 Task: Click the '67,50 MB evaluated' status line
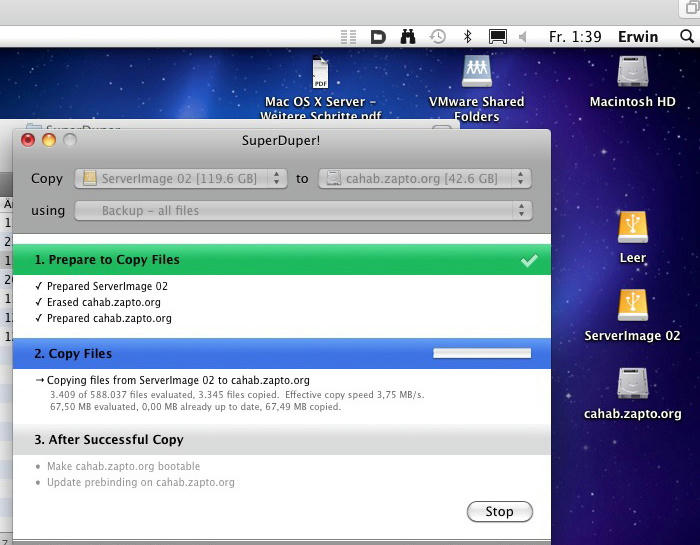coord(195,407)
